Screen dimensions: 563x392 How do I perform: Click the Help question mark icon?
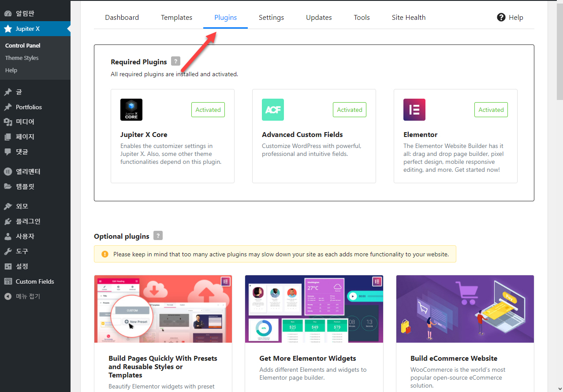(501, 17)
